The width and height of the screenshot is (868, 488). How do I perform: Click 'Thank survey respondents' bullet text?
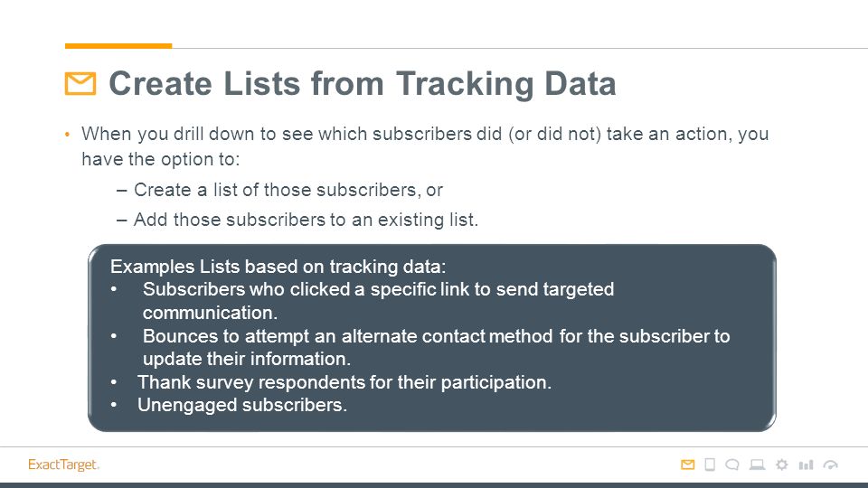click(344, 382)
